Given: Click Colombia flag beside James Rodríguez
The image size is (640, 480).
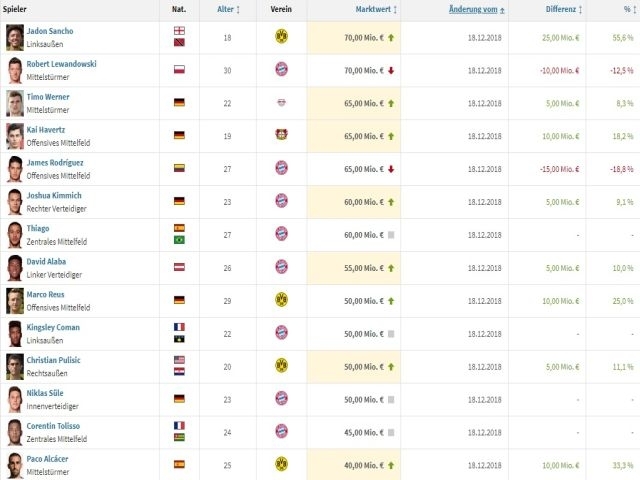Looking at the screenshot, I should click(179, 168).
